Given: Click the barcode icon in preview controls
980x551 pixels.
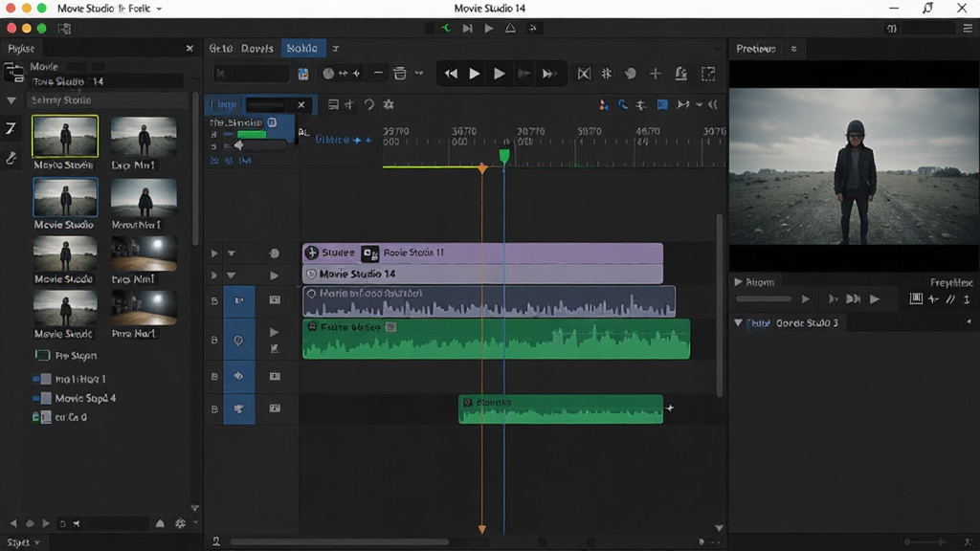Looking at the screenshot, I should point(916,298).
